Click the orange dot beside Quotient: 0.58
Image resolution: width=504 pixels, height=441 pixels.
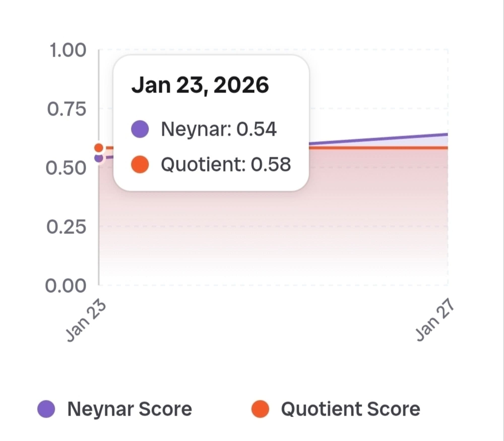[140, 165]
